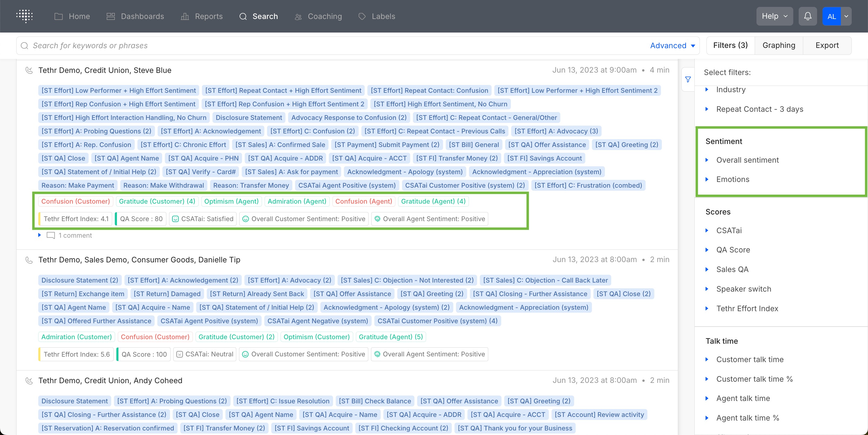Screen dimensions: 868x435
Task: Click the Tethr dotted logo icon
Action: coord(25,16)
